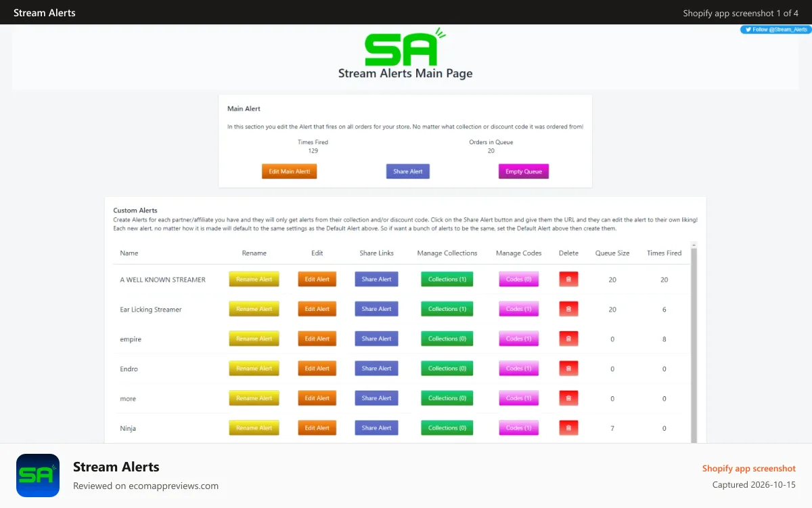
Task: Rename the Ninja alert
Action: pos(254,428)
